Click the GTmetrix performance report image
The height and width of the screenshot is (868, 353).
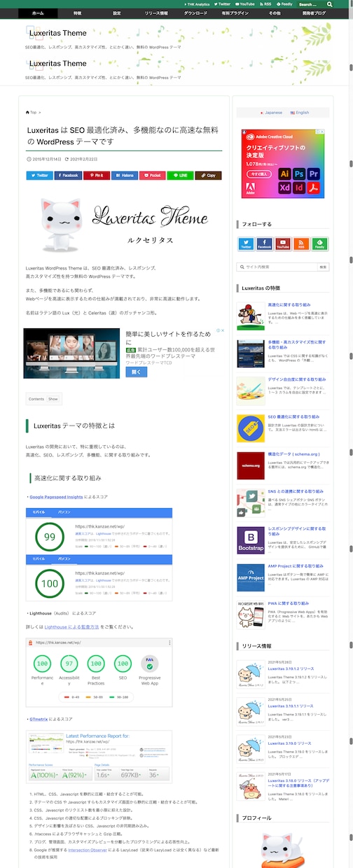click(99, 756)
